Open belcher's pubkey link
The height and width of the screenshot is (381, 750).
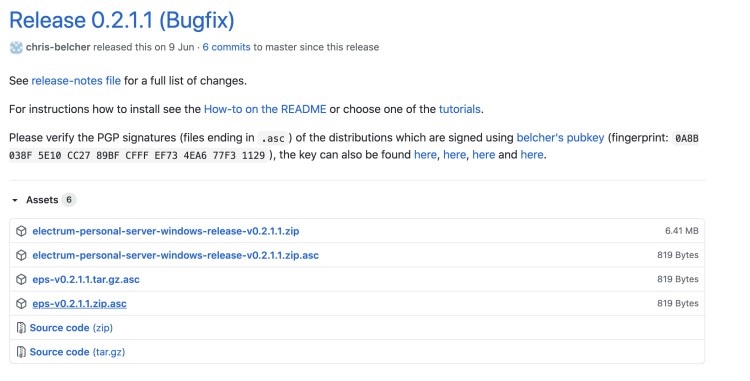[560, 138]
